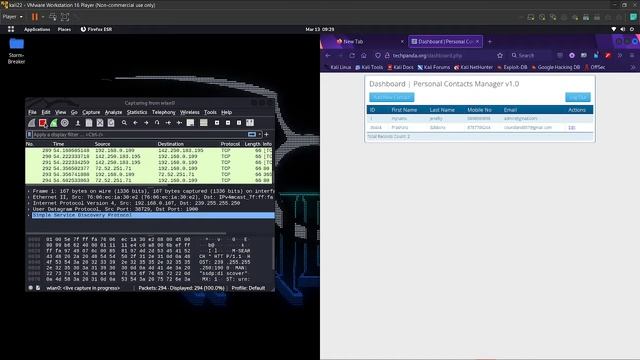640x360 pixels.
Task: Open a capture file from Wireshark toolbar
Action: (78, 123)
